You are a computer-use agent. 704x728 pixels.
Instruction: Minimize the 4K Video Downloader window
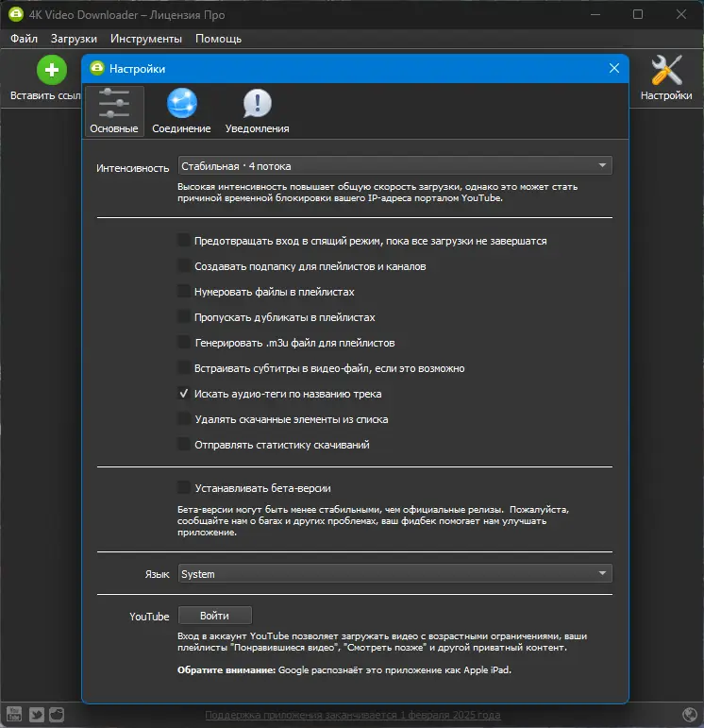[x=595, y=14]
